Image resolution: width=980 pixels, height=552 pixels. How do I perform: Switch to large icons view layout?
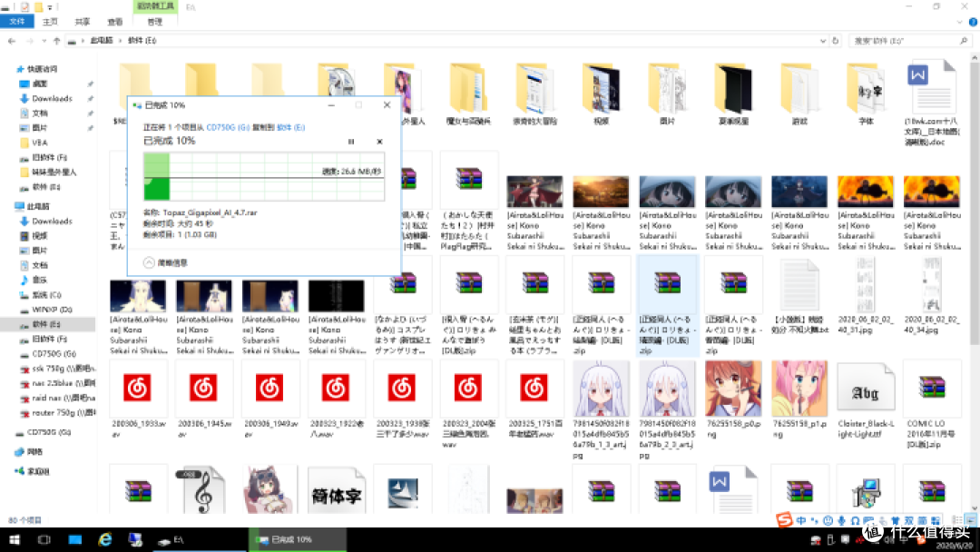[971, 520]
